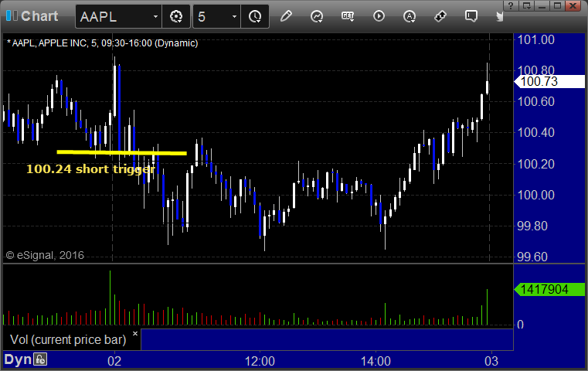Open the studies chart-line icon
The height and width of the screenshot is (371, 588).
click(x=317, y=16)
